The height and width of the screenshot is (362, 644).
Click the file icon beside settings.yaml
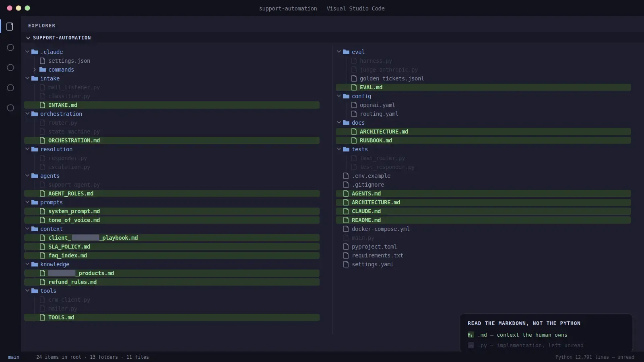[346, 264]
